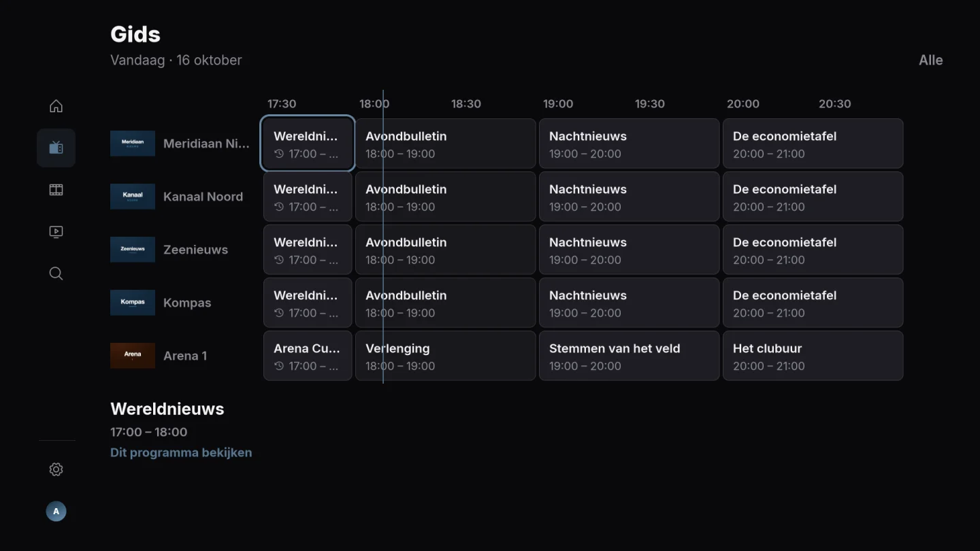Select De economietafel on the Kompas row
Screen dimensions: 980x551
coord(813,303)
